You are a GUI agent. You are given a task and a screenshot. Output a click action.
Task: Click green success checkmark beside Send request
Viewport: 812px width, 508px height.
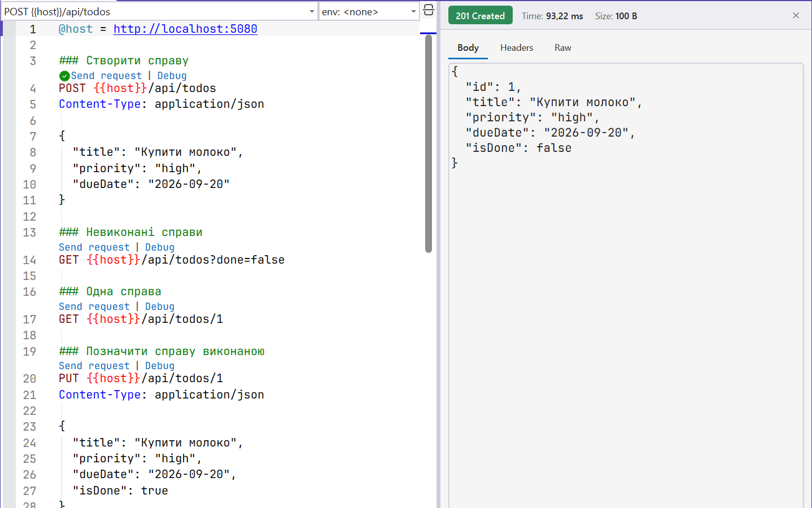pyautogui.click(x=64, y=76)
